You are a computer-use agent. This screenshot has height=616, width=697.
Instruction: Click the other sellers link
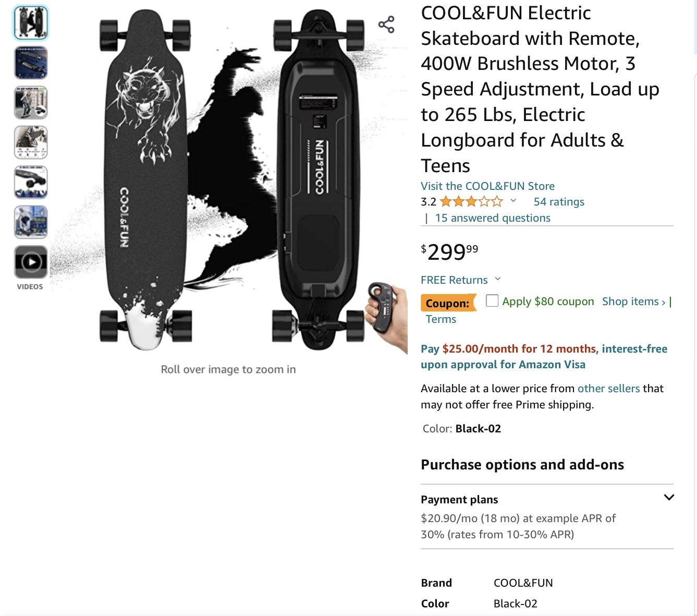coord(608,389)
